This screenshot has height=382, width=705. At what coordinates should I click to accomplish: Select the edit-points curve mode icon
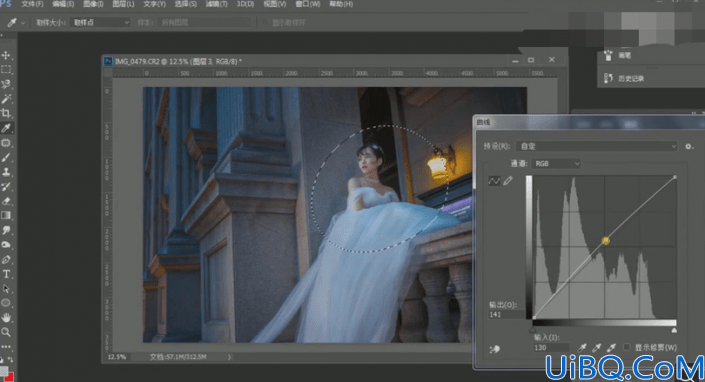494,181
